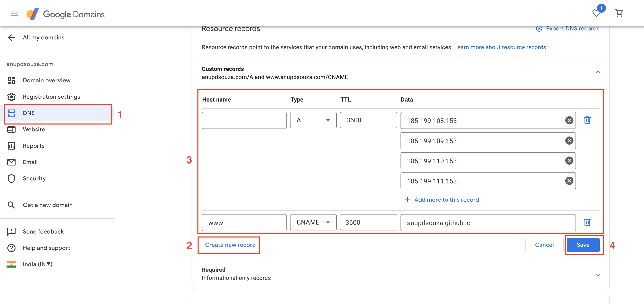Click the Export DNS records download icon
Screen dimensions: 644x304
tap(539, 29)
